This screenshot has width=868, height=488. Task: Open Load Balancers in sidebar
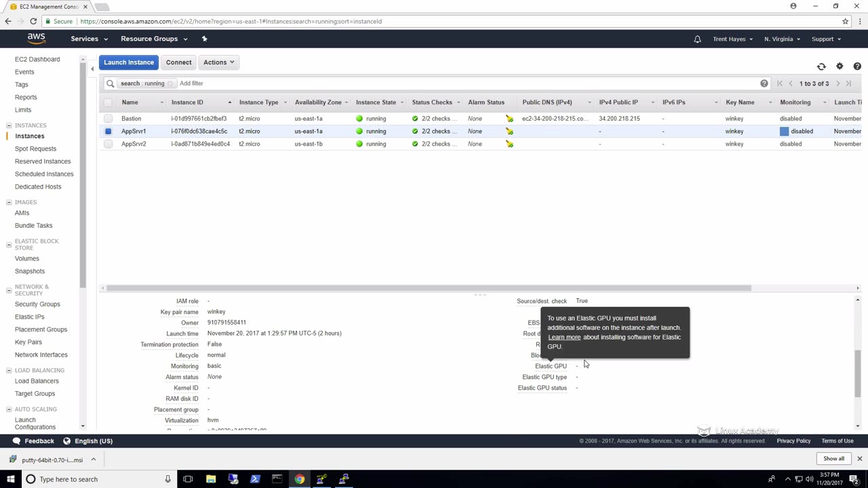37,381
